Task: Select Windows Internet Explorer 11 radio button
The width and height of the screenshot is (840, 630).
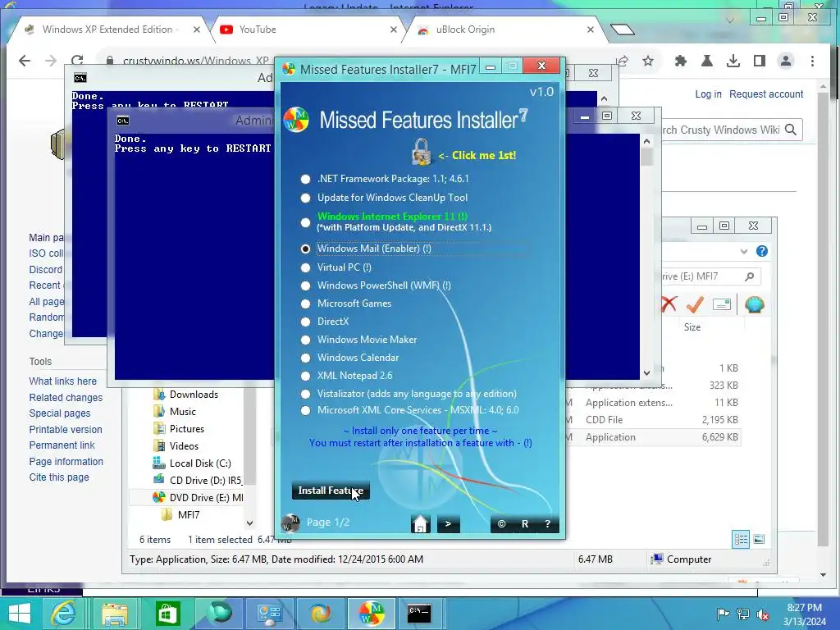Action: click(x=305, y=221)
